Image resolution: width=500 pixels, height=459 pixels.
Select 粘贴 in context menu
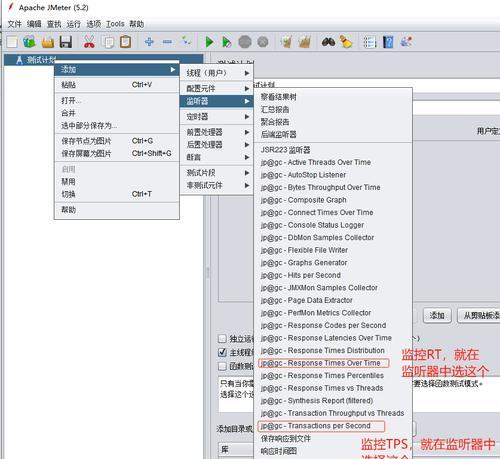click(x=117, y=85)
